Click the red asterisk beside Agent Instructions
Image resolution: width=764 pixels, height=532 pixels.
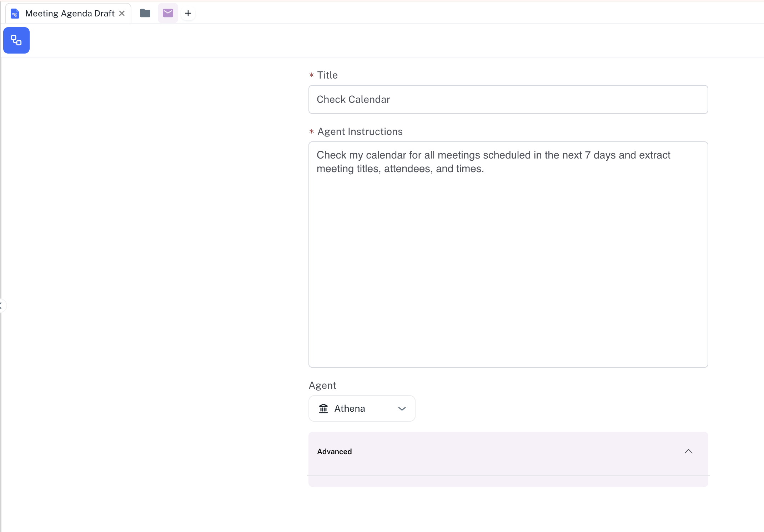pyautogui.click(x=311, y=131)
